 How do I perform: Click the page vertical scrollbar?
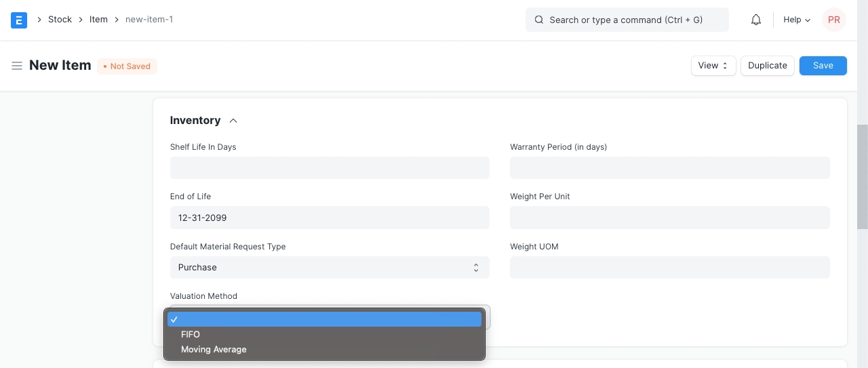(862, 176)
